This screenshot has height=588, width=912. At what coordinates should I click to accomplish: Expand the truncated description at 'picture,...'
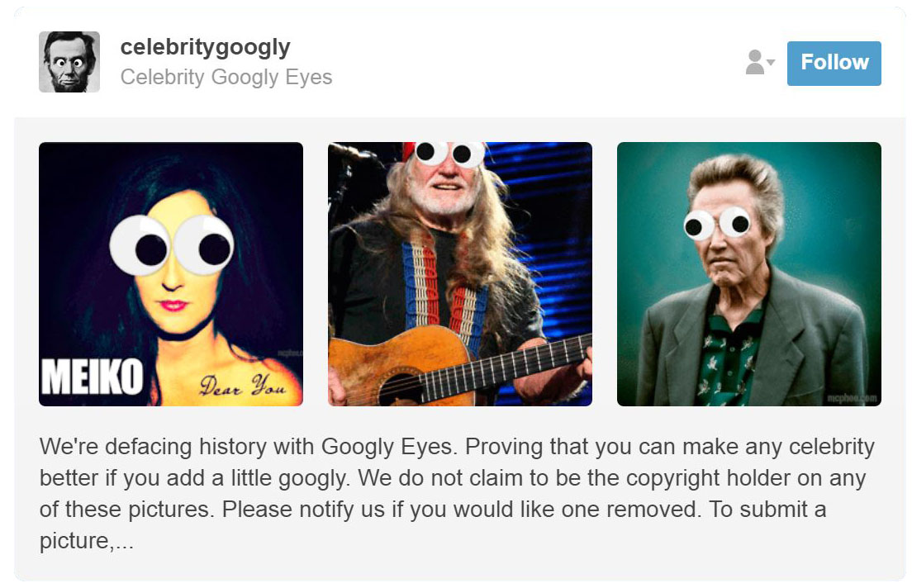click(x=87, y=541)
